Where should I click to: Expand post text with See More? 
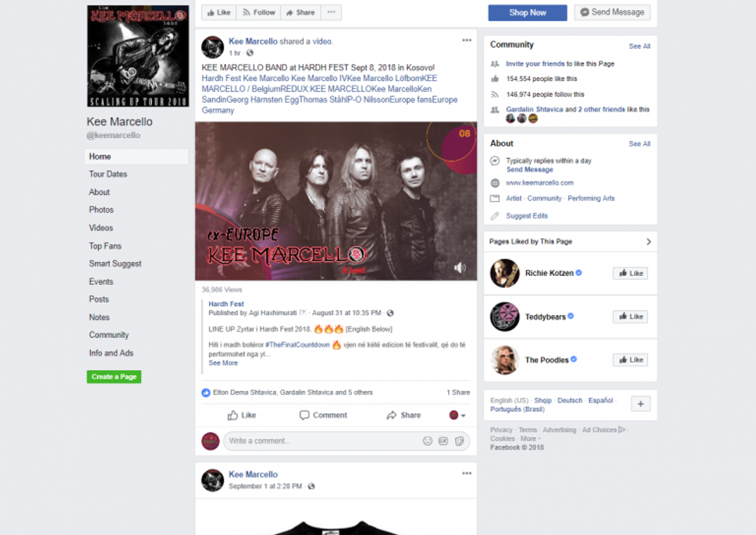pos(223,363)
